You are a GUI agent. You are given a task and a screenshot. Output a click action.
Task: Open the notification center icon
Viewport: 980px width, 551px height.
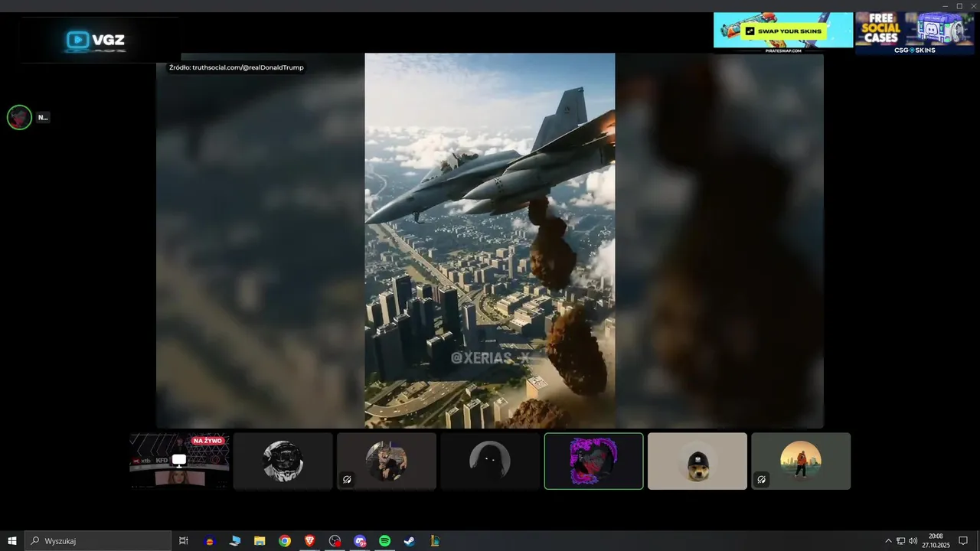[x=963, y=541]
